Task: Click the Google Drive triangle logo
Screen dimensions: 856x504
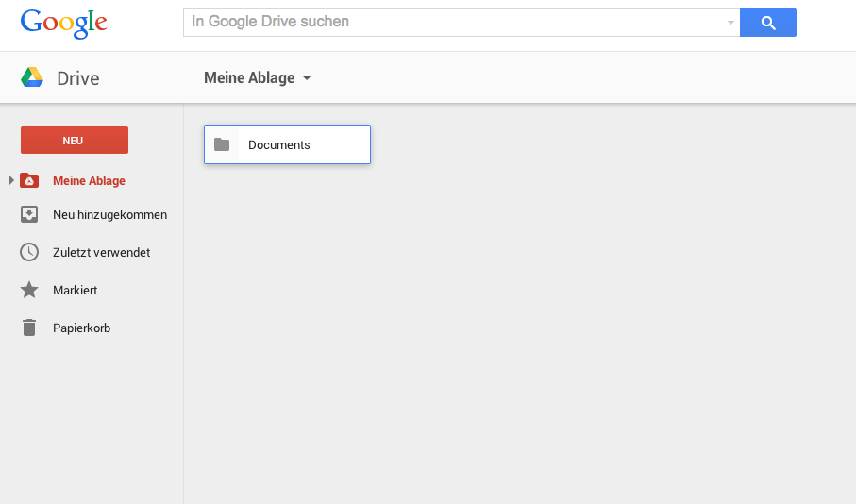Action: (32, 77)
